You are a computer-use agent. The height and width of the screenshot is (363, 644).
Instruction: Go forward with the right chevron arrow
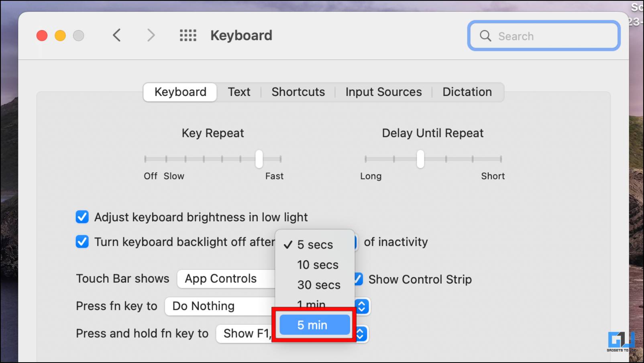(151, 35)
